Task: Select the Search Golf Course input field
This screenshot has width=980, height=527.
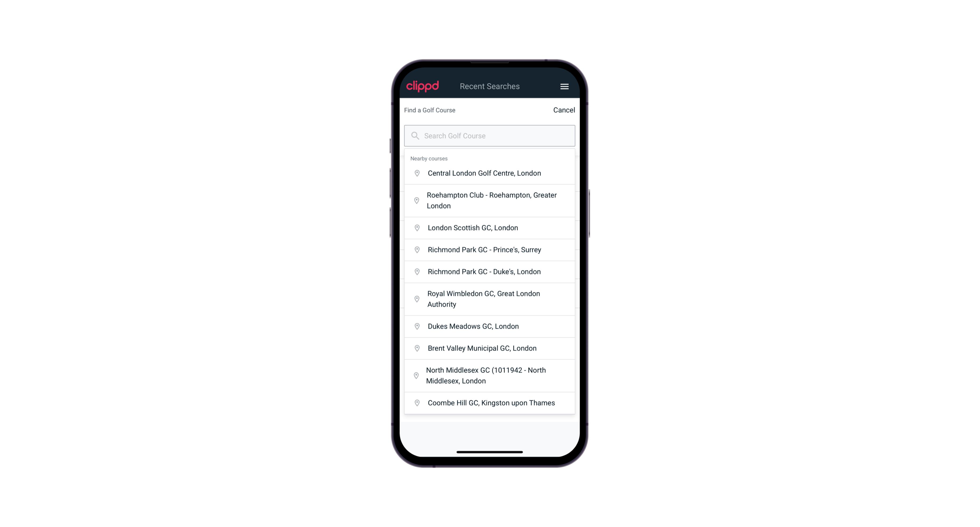Action: click(490, 135)
